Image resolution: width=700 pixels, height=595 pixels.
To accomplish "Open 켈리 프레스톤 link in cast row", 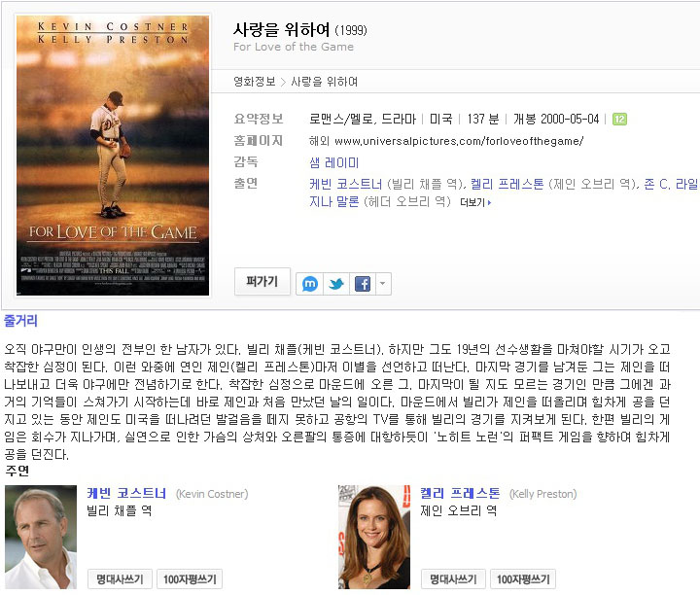I will tap(507, 184).
